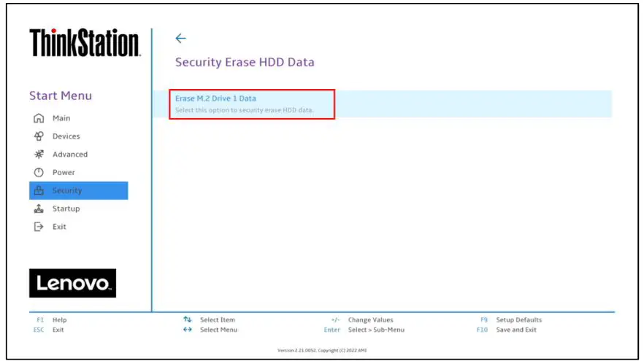Click the F9 Setup Defaults hint
644x361 pixels.
point(511,319)
